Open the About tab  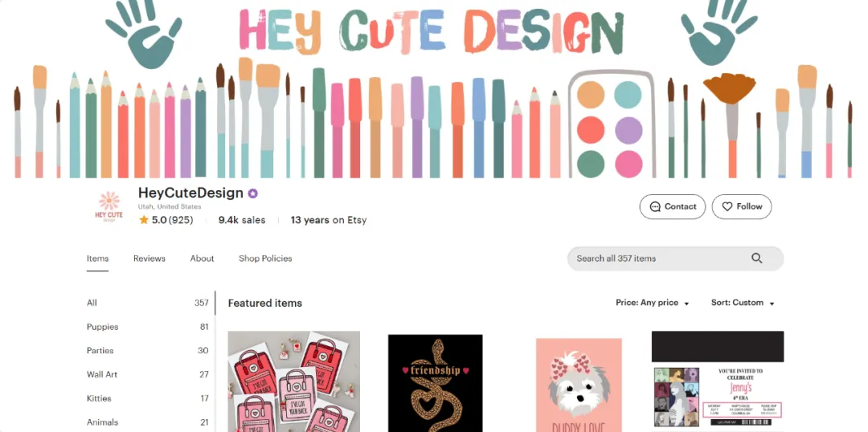pyautogui.click(x=202, y=259)
